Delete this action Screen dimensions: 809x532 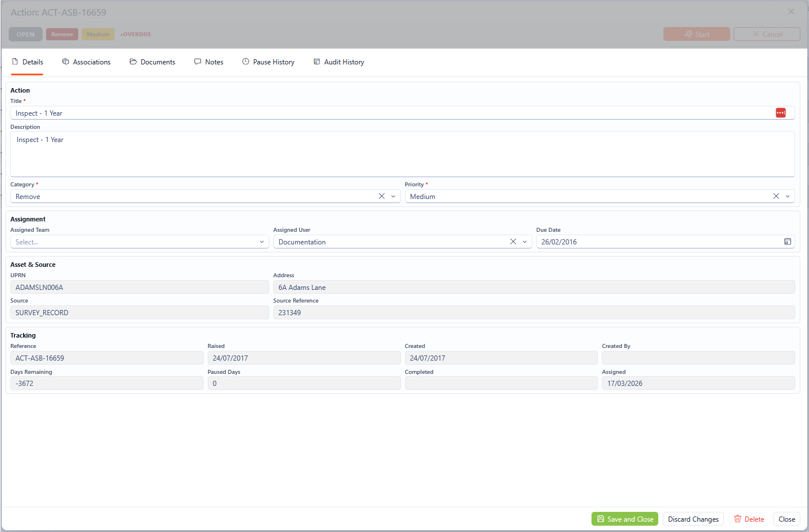749,519
